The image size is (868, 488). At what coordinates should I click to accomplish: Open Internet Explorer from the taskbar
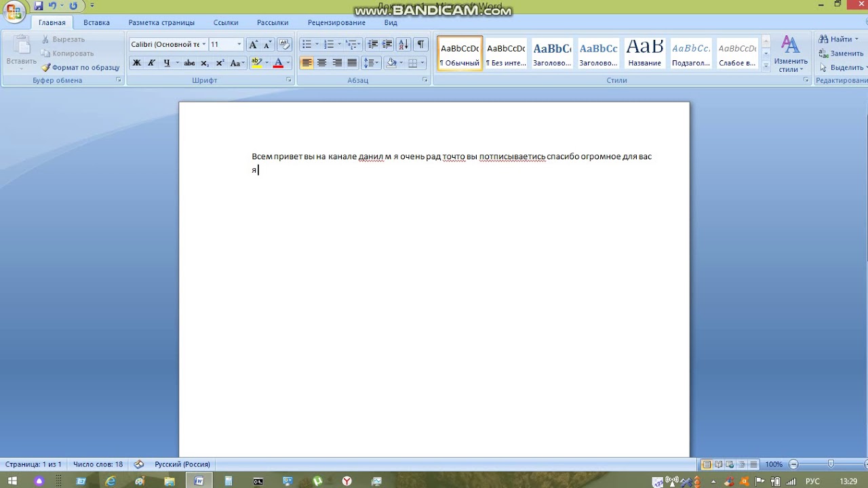tap(111, 481)
